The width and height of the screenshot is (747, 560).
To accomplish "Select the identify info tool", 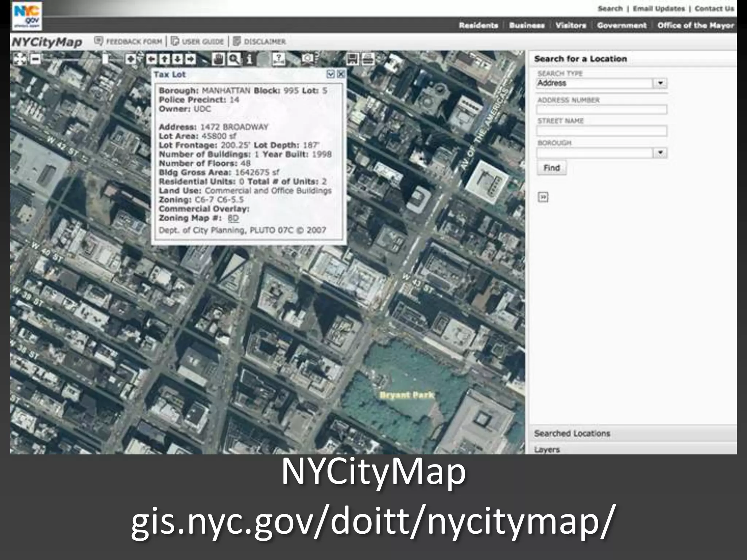I will coord(249,59).
